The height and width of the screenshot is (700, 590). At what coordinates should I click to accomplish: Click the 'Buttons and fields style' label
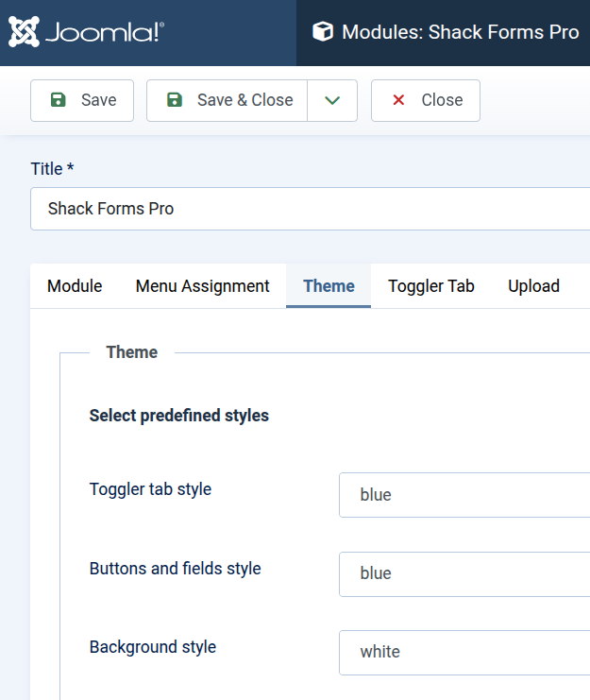click(176, 569)
